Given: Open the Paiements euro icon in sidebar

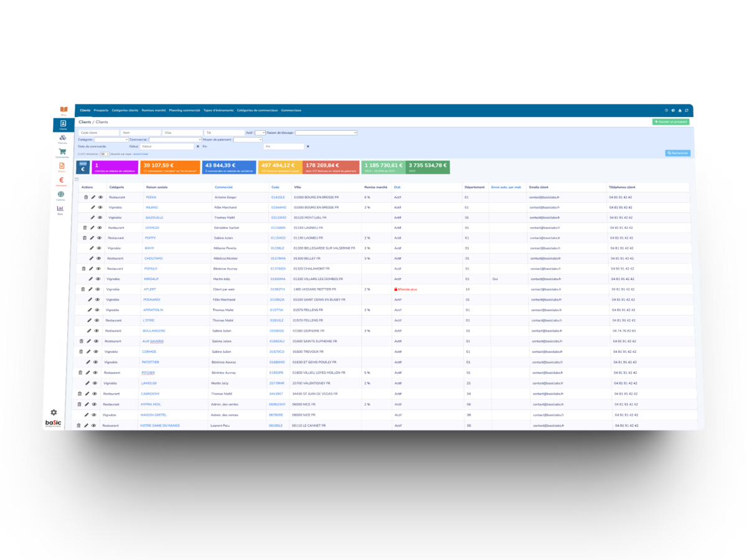Looking at the screenshot, I should 62,180.
